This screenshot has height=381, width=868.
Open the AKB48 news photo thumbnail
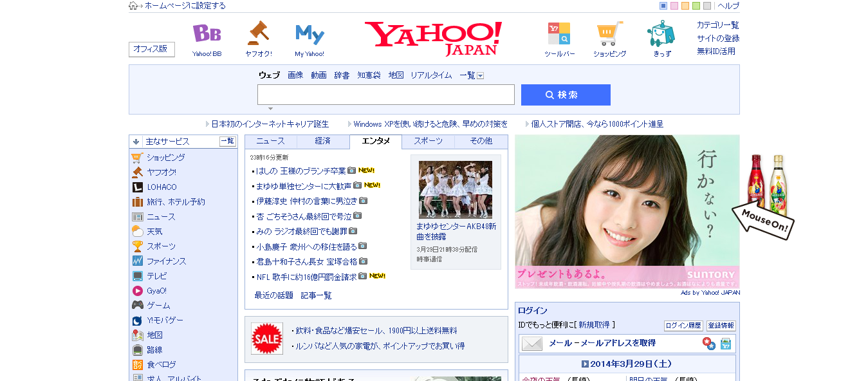coord(456,190)
